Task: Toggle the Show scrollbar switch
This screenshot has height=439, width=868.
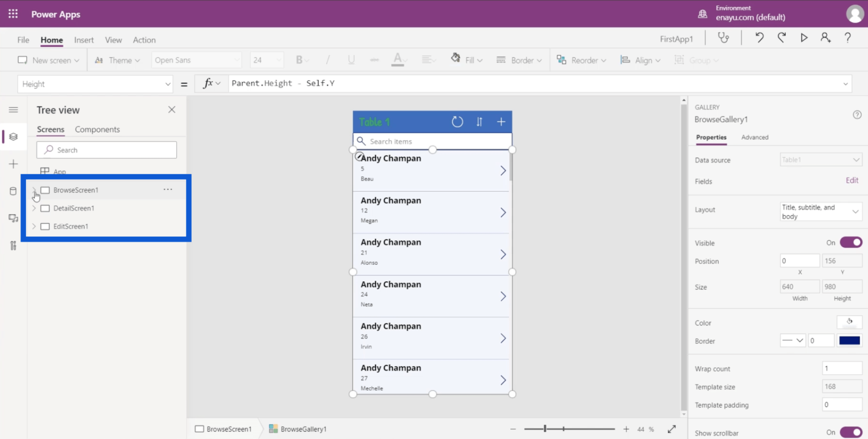Action: click(x=850, y=432)
